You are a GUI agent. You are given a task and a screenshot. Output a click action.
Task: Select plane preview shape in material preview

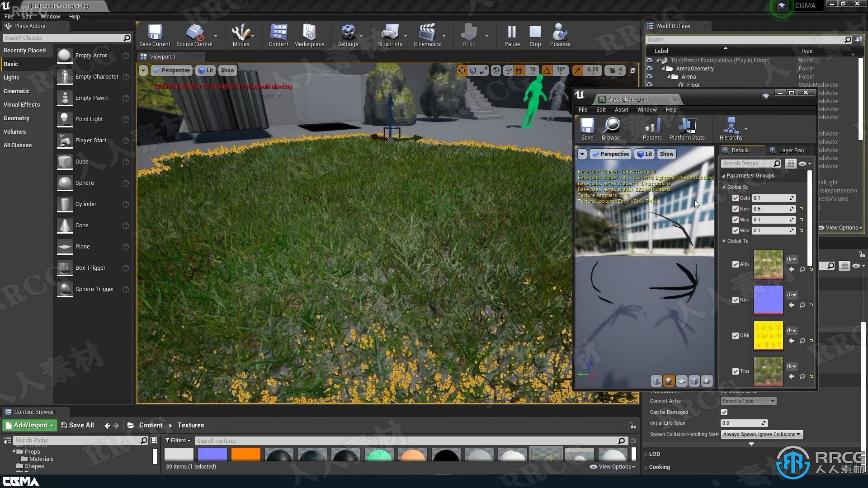(681, 381)
